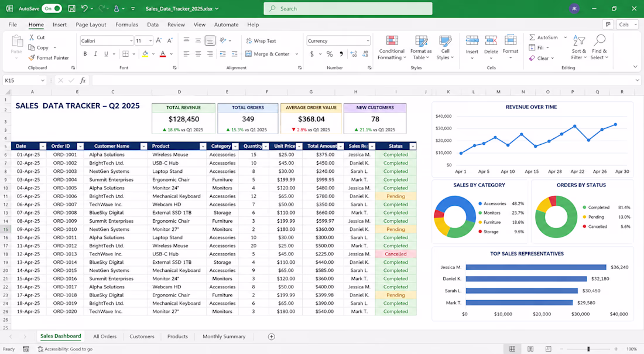Click in the Search box

coord(348,9)
